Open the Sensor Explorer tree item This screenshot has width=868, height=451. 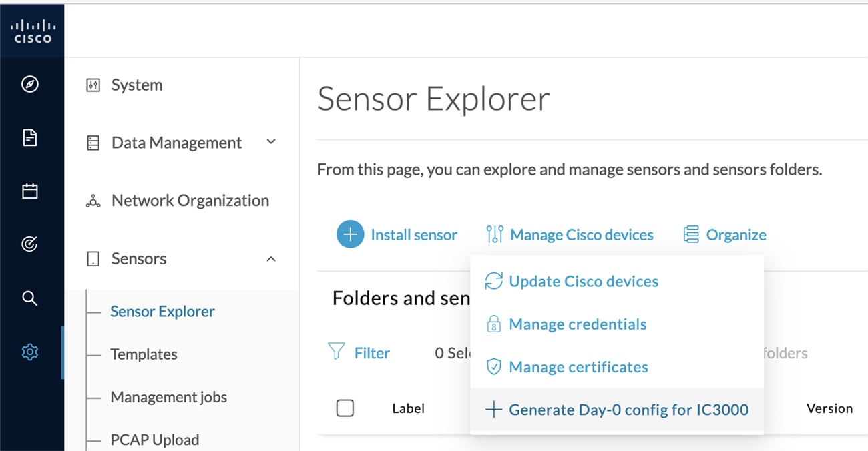[x=162, y=311]
